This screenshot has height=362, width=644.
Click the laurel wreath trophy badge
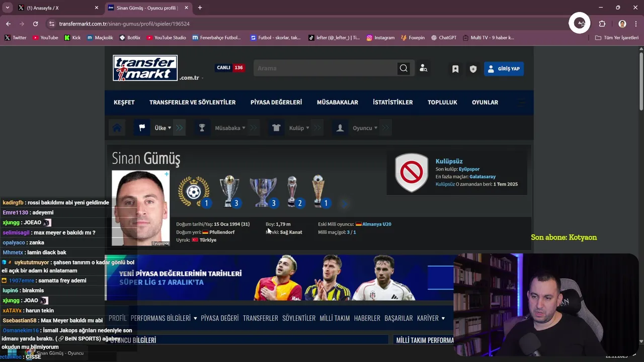194,192
